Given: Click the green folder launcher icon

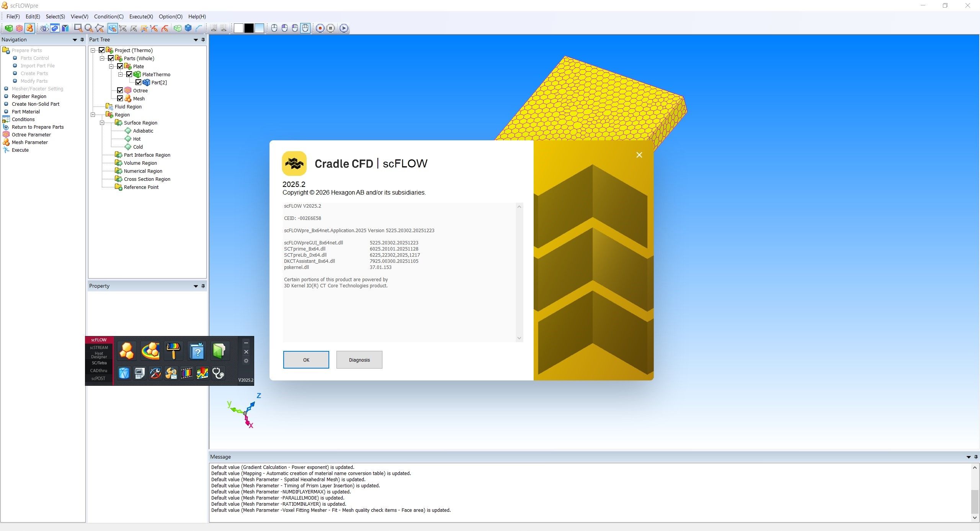Looking at the screenshot, I should click(x=219, y=351).
